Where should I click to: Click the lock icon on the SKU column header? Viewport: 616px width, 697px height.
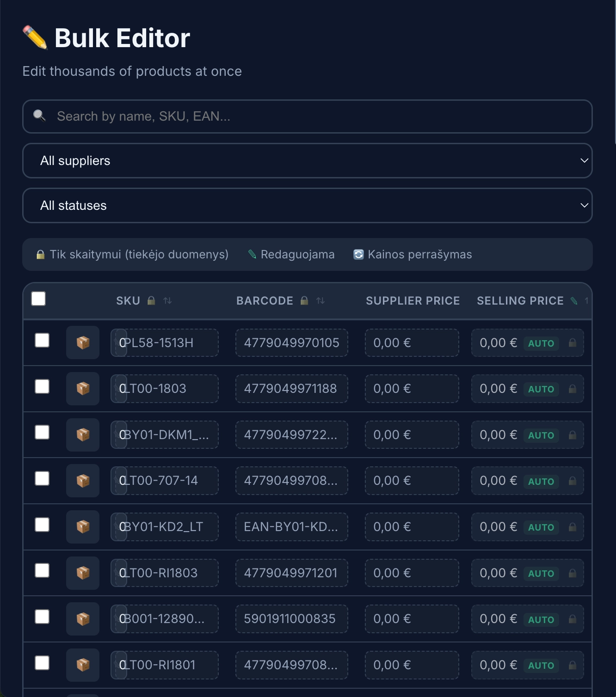click(151, 300)
